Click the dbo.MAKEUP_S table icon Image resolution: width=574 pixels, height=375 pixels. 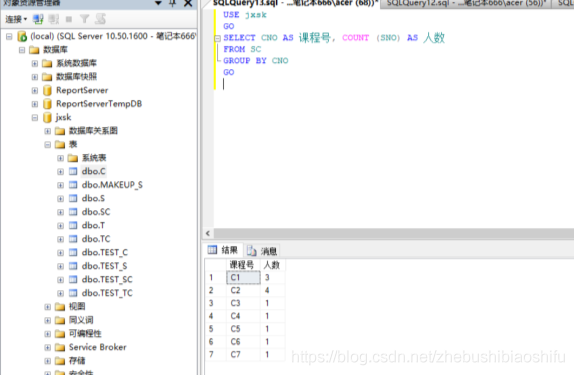coord(73,185)
